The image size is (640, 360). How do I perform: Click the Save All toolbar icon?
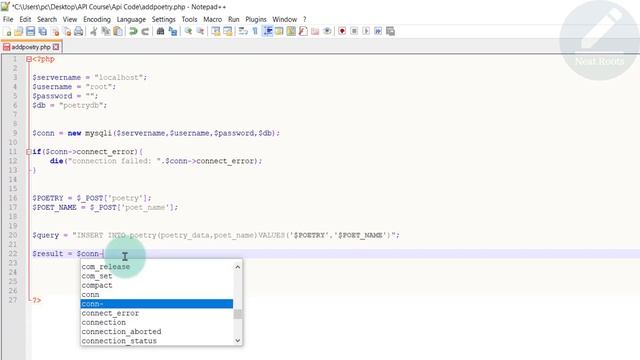pos(42,31)
